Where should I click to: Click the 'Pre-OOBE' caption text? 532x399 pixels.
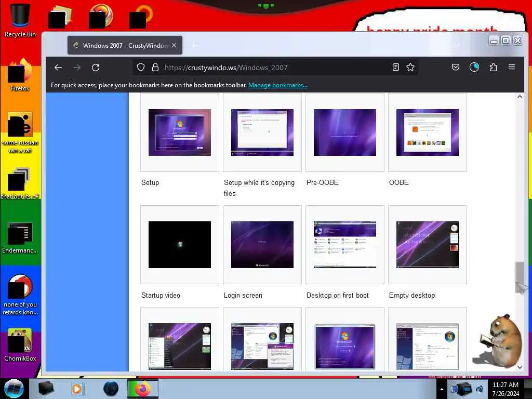322,182
